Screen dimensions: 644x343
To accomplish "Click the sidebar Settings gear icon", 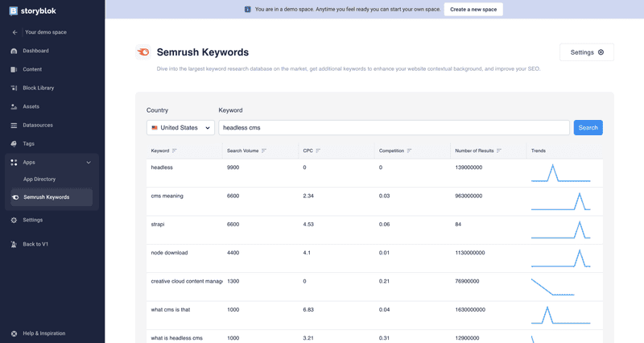I will (x=14, y=220).
